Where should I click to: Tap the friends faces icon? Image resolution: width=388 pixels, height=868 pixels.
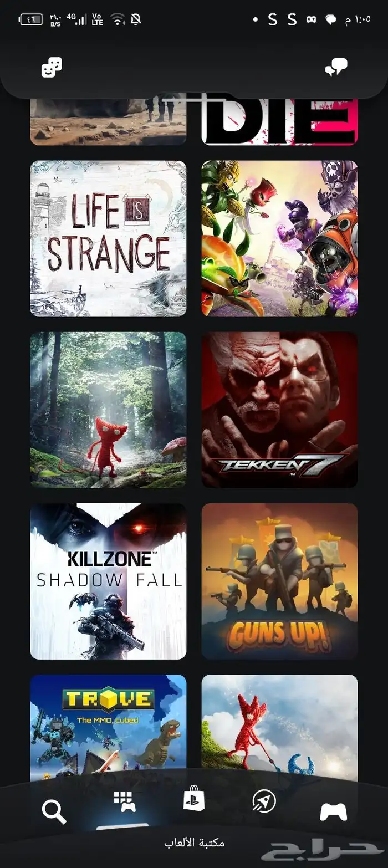click(x=52, y=68)
